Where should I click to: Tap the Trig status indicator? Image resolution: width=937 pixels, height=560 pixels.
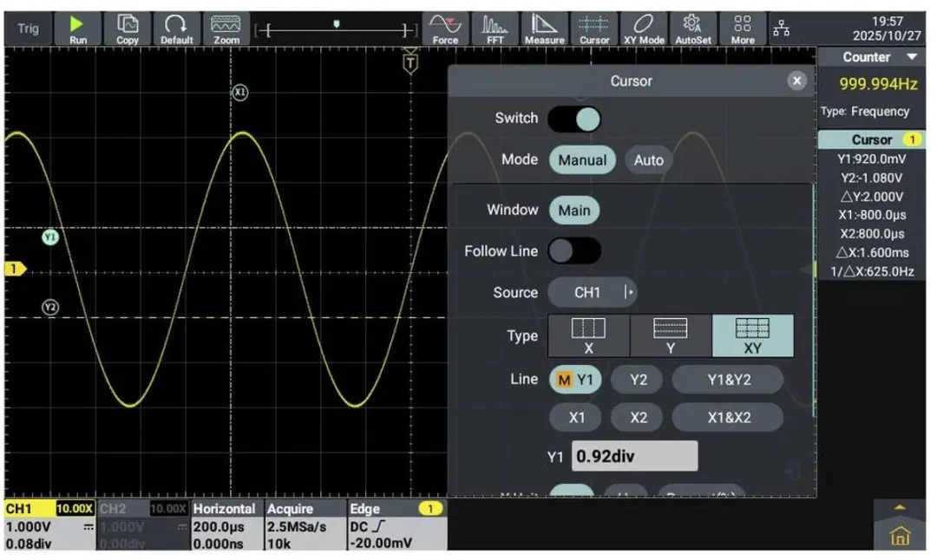point(28,28)
